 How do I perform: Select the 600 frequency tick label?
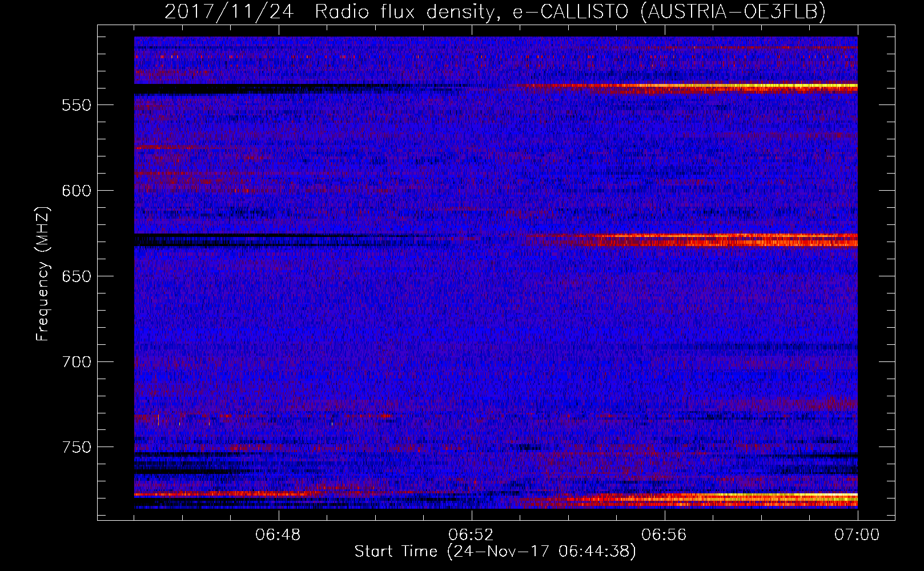click(77, 191)
